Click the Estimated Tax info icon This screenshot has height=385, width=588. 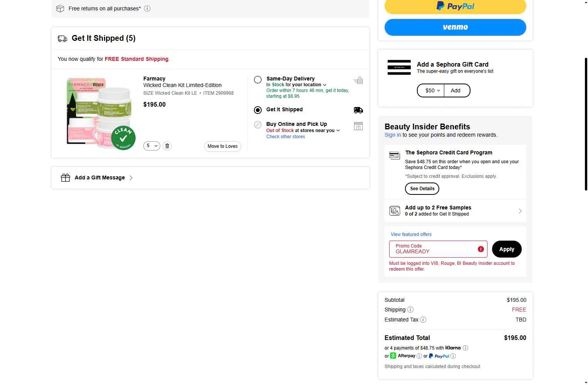423,320
